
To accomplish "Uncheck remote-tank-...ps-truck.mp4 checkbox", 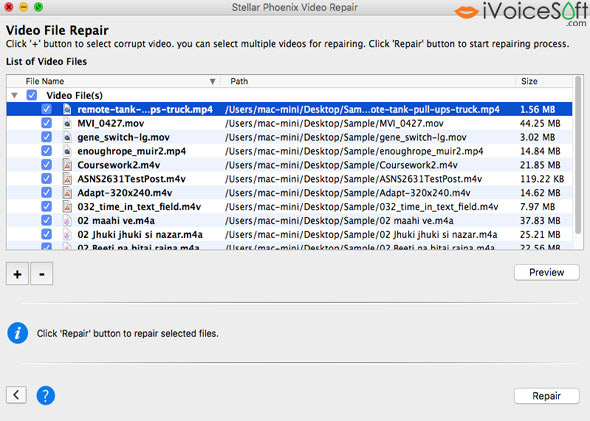I will [x=46, y=109].
